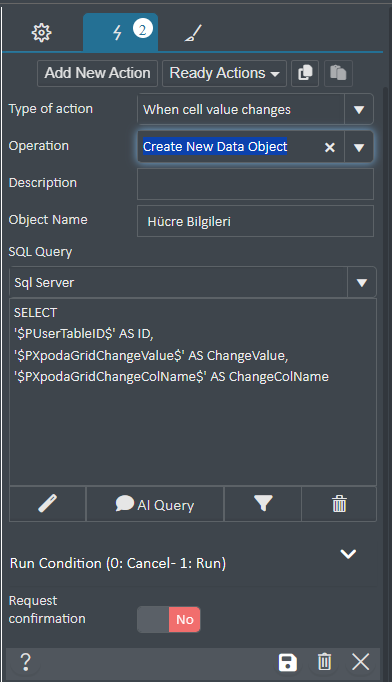392x682 pixels.
Task: Click the SELECT keyword in query
Action: tap(35, 313)
